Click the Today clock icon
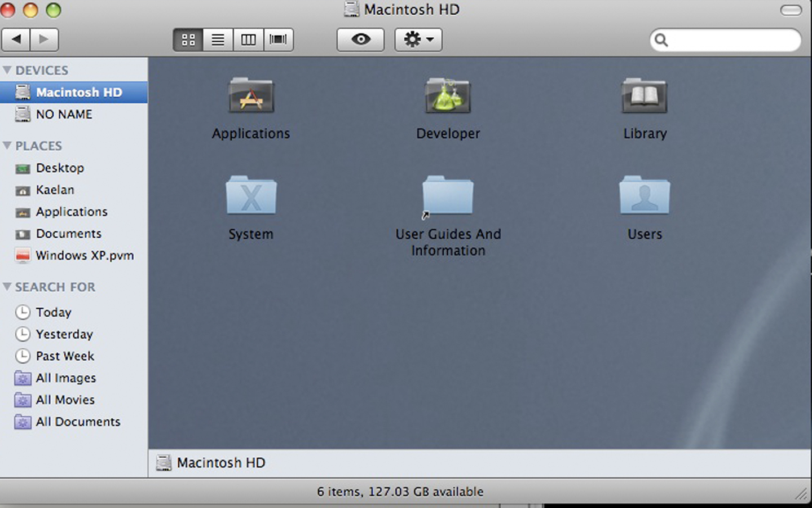The height and width of the screenshot is (508, 812). click(x=23, y=312)
